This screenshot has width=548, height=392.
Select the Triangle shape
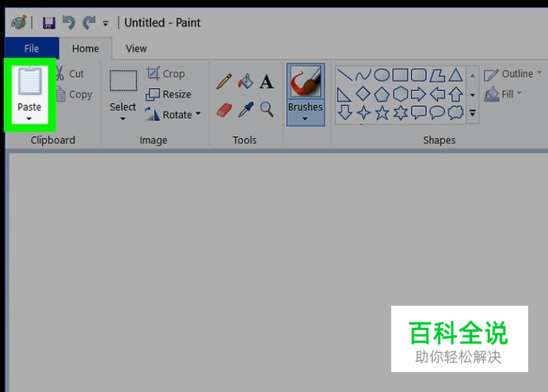click(455, 74)
